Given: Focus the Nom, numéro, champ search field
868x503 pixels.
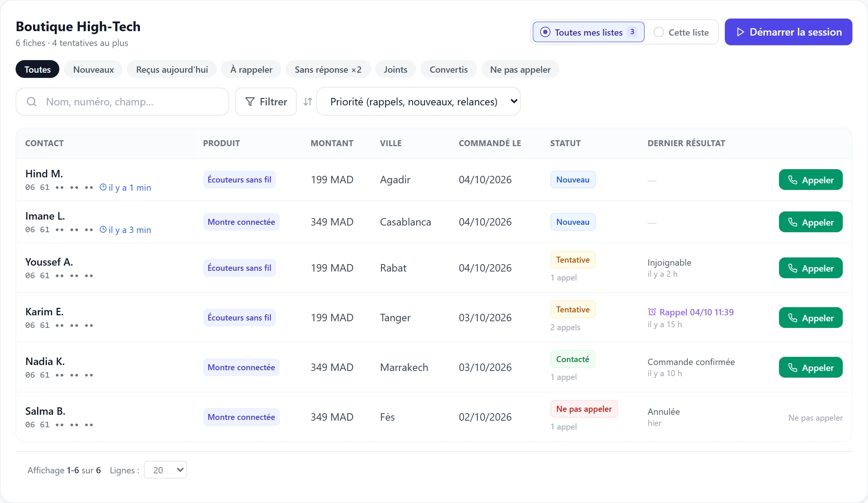Looking at the screenshot, I should point(122,102).
